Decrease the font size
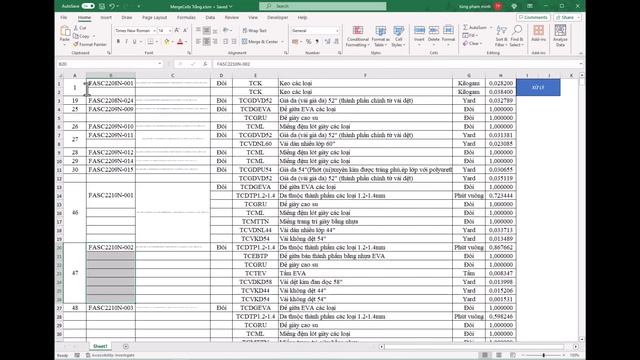Viewport: 640px width, 360px height. [x=185, y=31]
